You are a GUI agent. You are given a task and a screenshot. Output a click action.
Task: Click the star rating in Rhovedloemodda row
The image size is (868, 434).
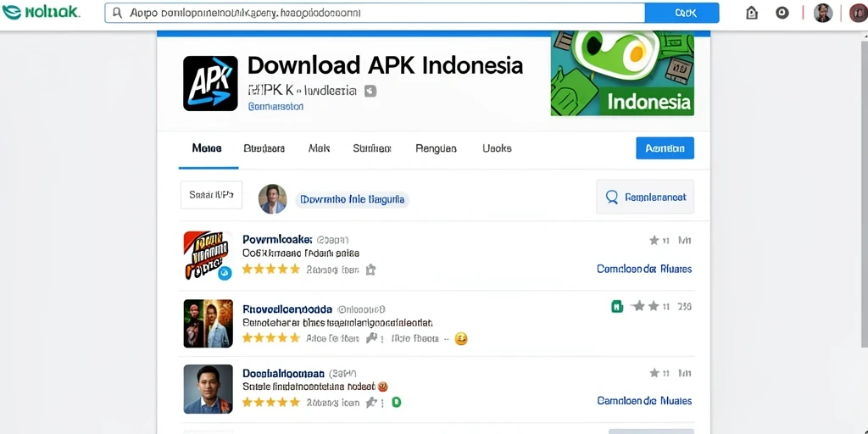tap(271, 337)
